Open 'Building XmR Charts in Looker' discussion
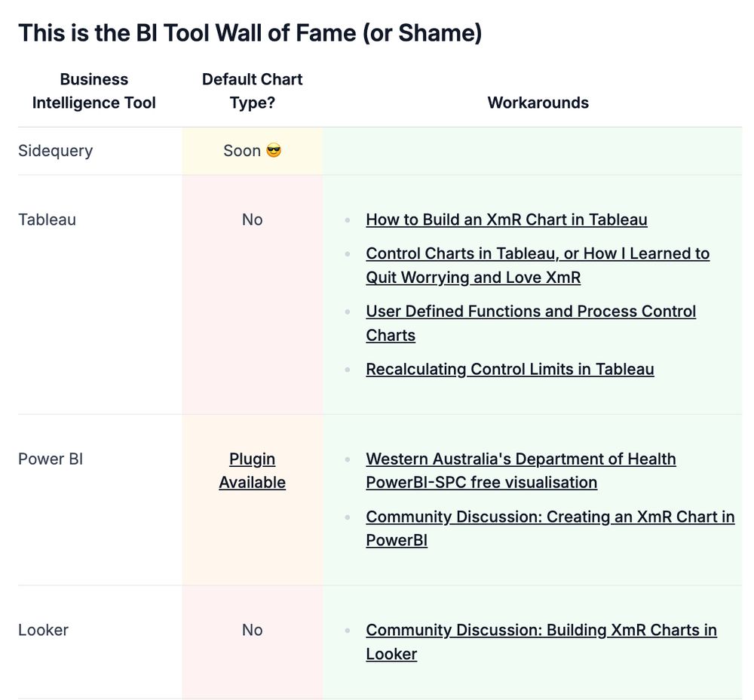754x700 pixels. pos(541,642)
